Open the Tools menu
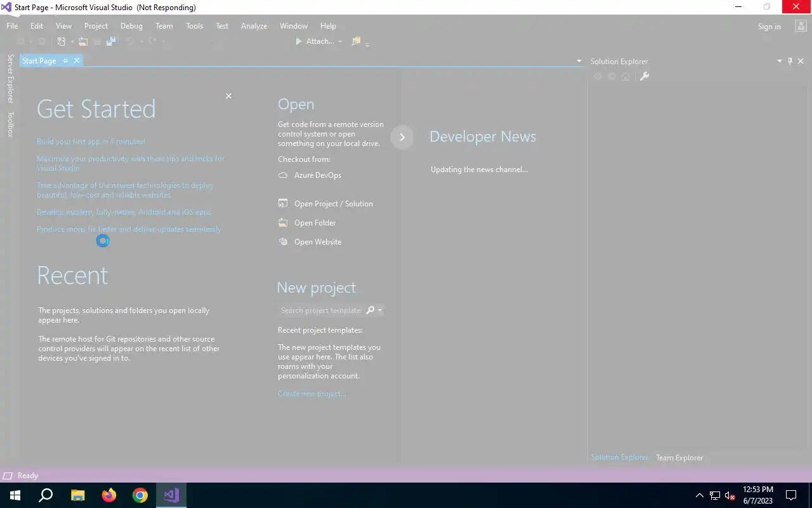 [194, 26]
